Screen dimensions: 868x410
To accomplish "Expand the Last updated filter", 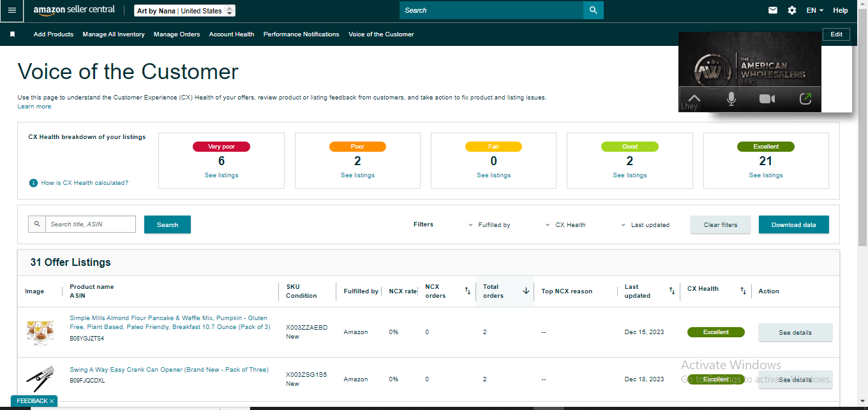I will pos(645,224).
